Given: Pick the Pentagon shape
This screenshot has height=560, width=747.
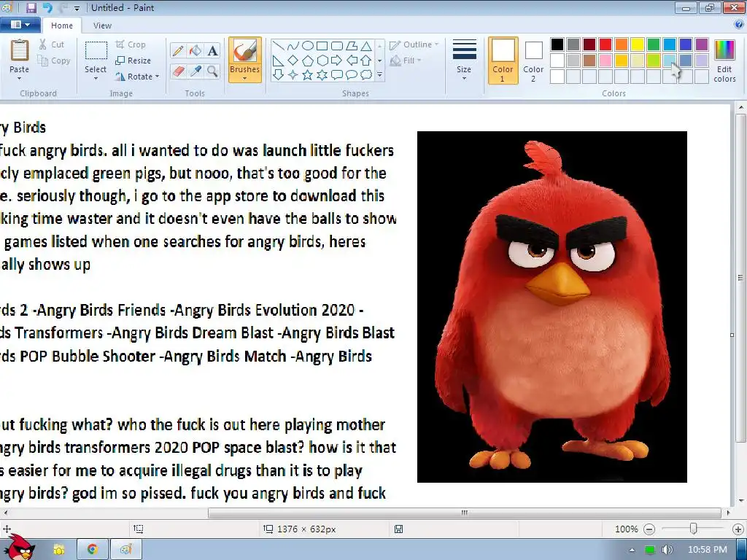Looking at the screenshot, I should [308, 61].
